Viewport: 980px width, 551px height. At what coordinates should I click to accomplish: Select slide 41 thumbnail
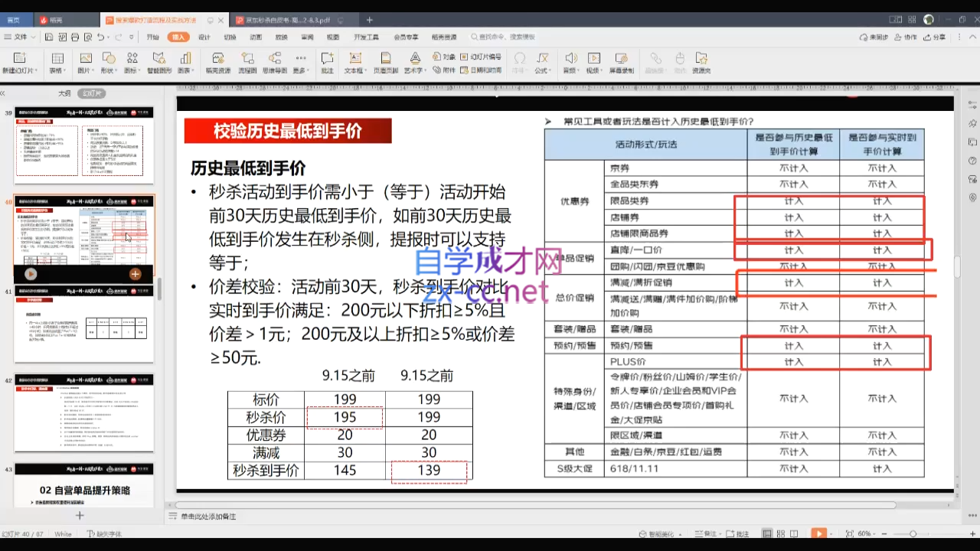(x=84, y=324)
